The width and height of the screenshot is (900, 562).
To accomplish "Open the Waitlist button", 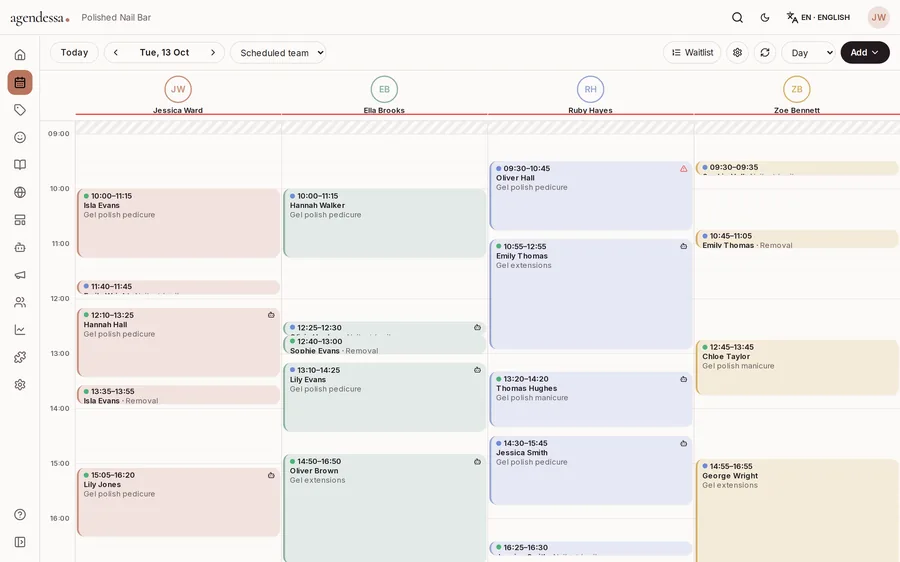I will click(692, 52).
